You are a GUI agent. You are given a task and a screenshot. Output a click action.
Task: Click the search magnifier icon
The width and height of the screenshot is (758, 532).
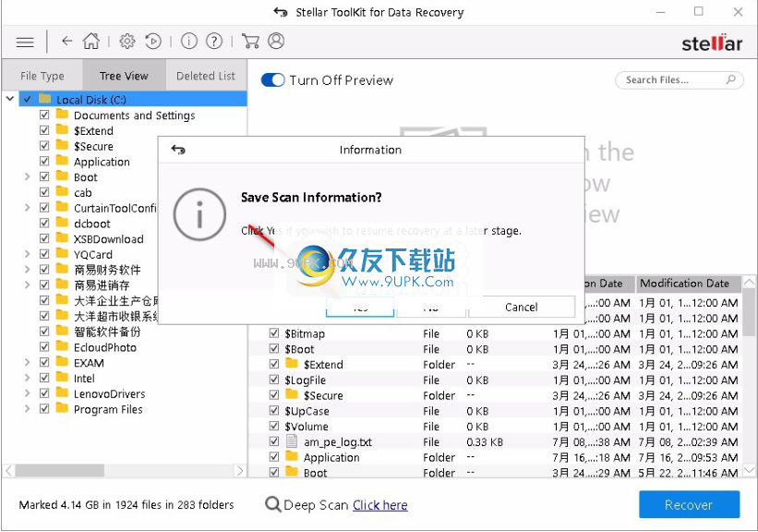[731, 79]
